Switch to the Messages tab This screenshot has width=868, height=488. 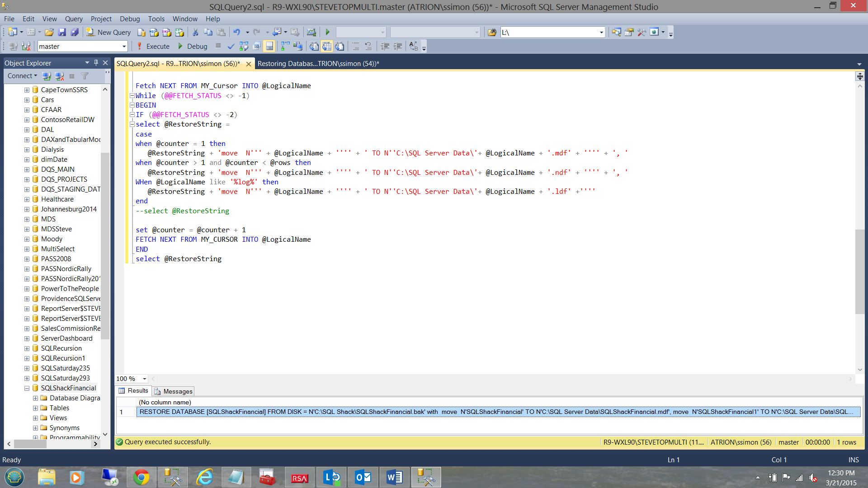tap(174, 391)
